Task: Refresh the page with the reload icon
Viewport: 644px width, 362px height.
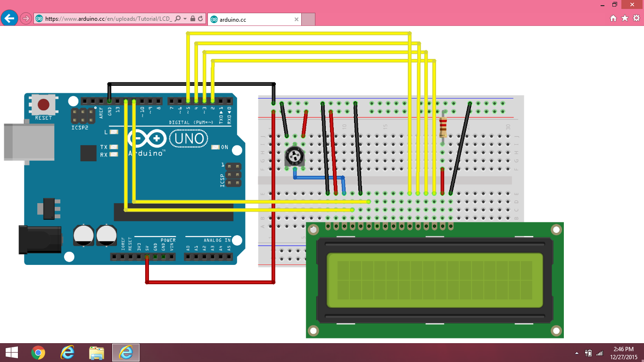Action: coord(200,19)
